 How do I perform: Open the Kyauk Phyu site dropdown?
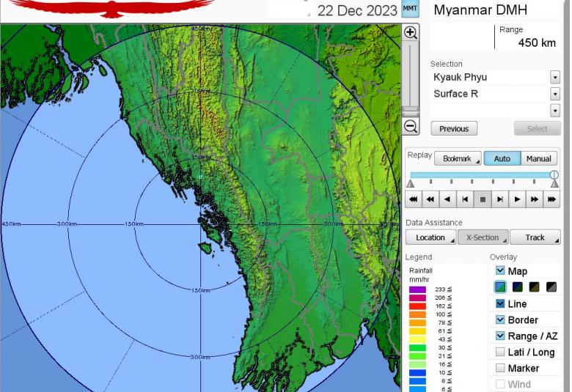tap(554, 78)
